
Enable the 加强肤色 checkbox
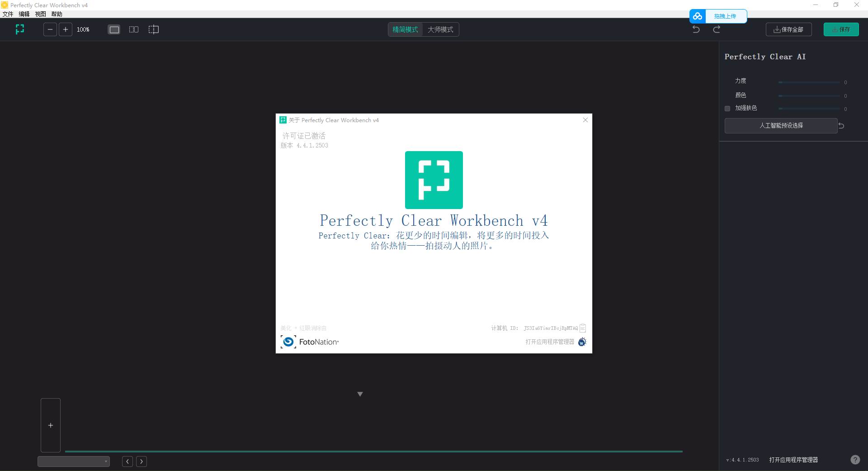pos(727,109)
